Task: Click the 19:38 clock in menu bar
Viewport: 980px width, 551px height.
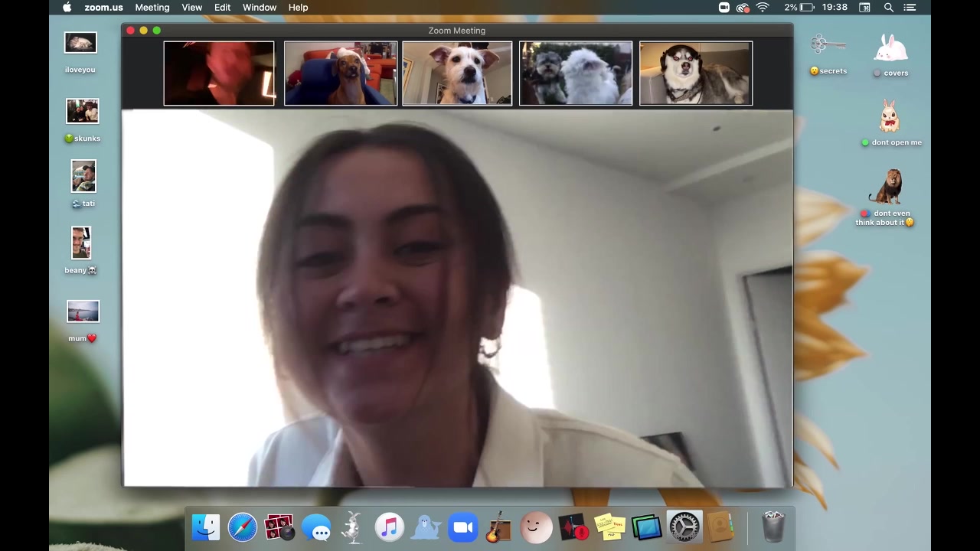Action: (x=835, y=8)
